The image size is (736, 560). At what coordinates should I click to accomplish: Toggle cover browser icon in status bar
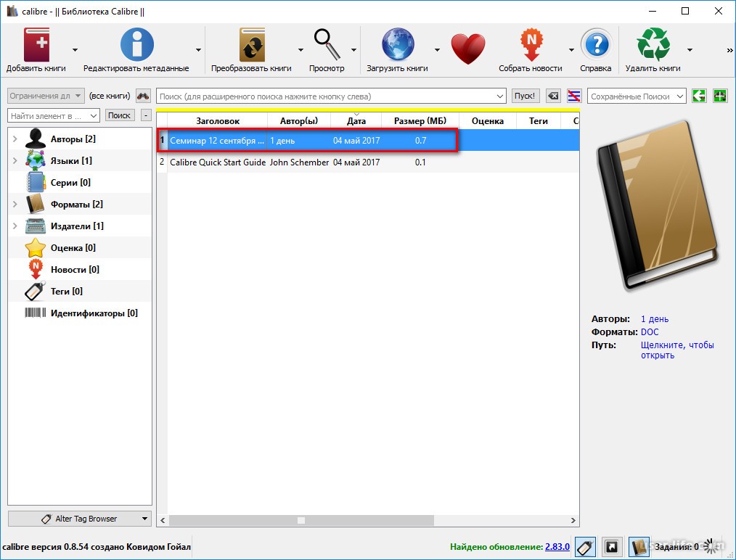[612, 547]
